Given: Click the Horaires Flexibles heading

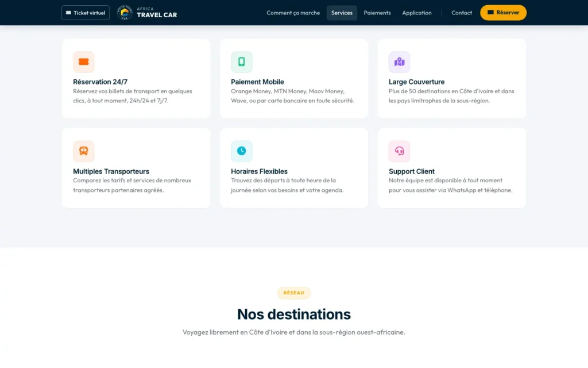Looking at the screenshot, I should click(x=259, y=171).
